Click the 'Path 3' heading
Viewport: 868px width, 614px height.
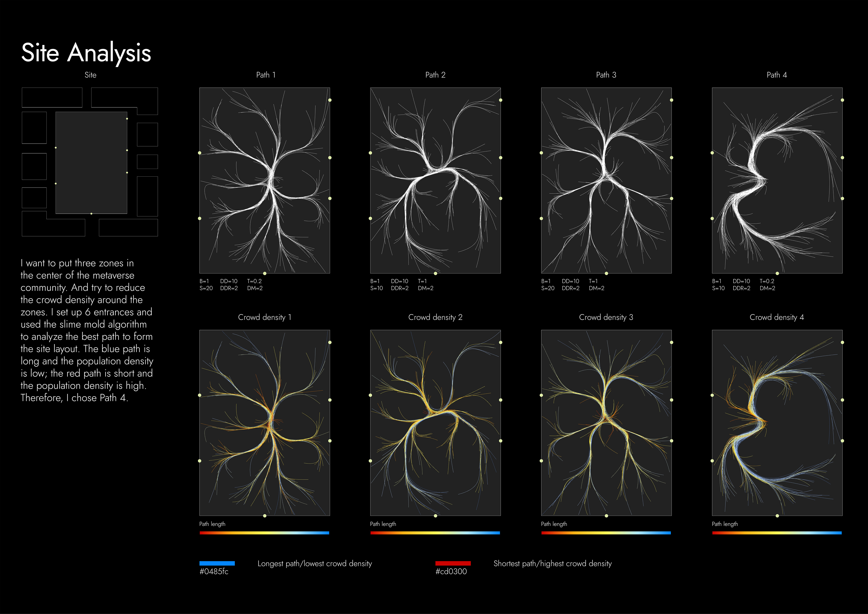click(606, 75)
